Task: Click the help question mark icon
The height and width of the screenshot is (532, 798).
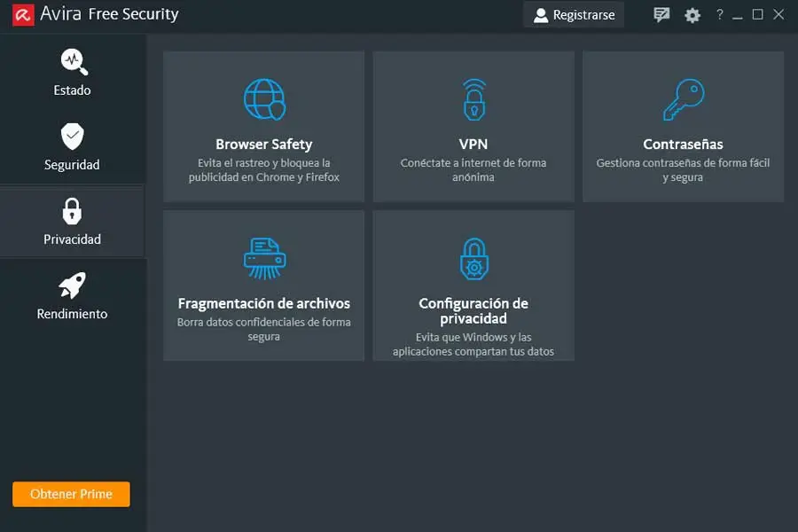Action: point(719,15)
